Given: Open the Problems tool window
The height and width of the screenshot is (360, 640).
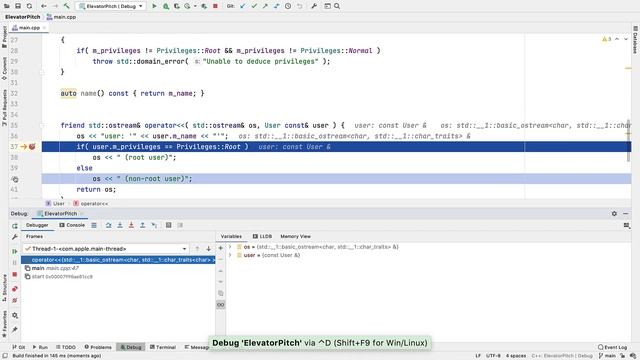Looking at the screenshot, I should coord(98,347).
